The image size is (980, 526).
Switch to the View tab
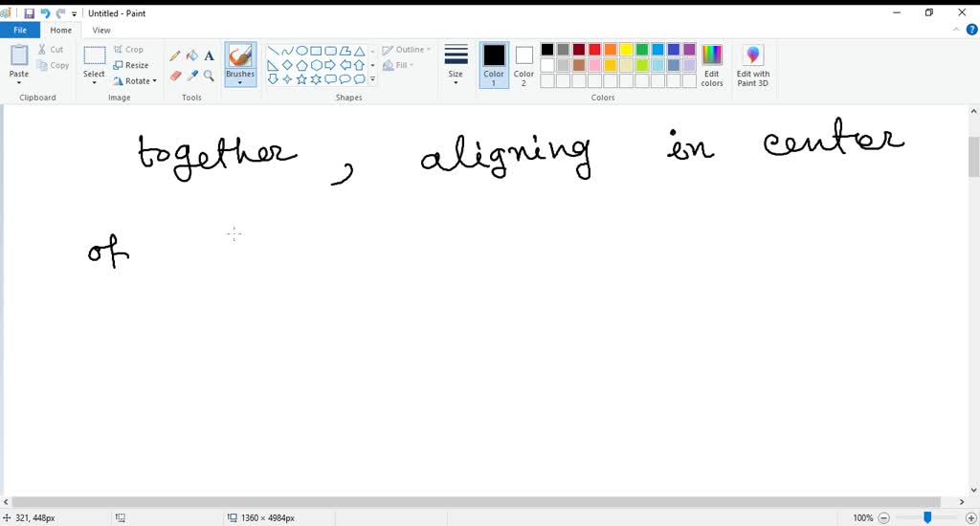pyautogui.click(x=101, y=31)
